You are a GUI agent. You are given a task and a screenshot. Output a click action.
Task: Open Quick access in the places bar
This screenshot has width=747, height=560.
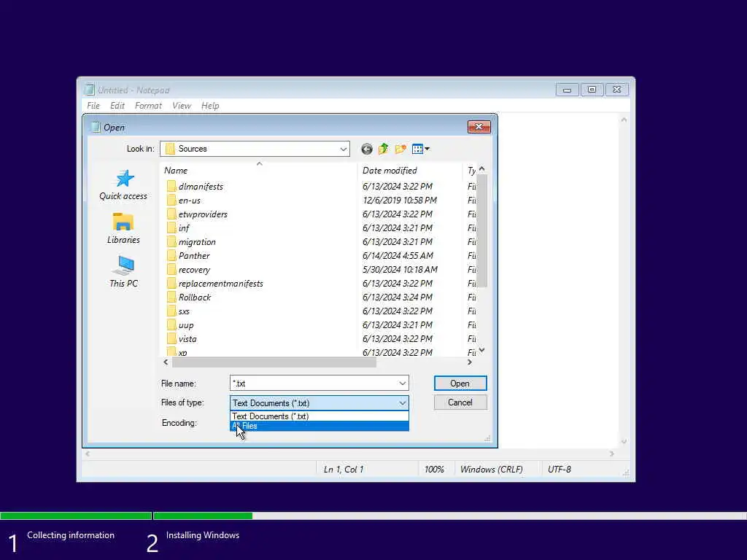(123, 184)
